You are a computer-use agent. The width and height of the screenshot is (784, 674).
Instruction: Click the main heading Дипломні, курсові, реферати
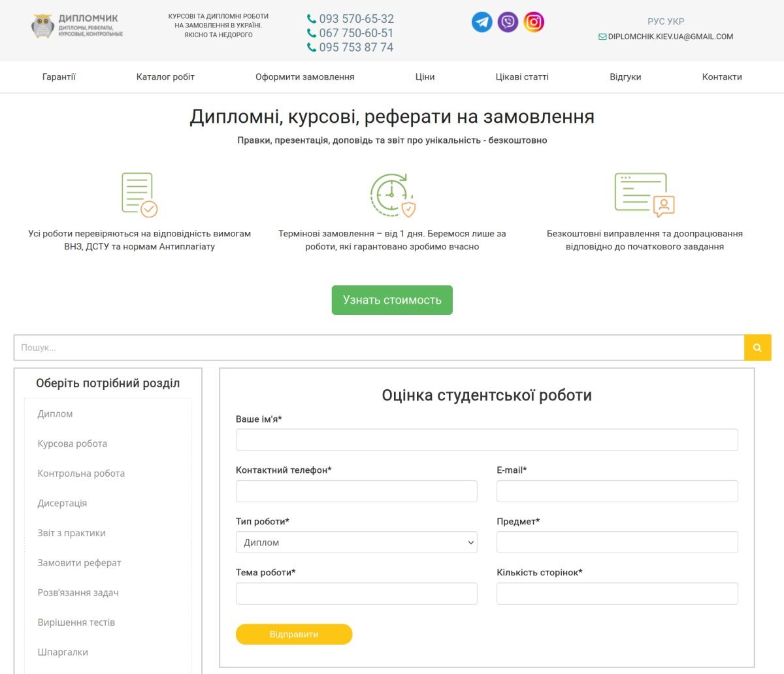(x=392, y=117)
